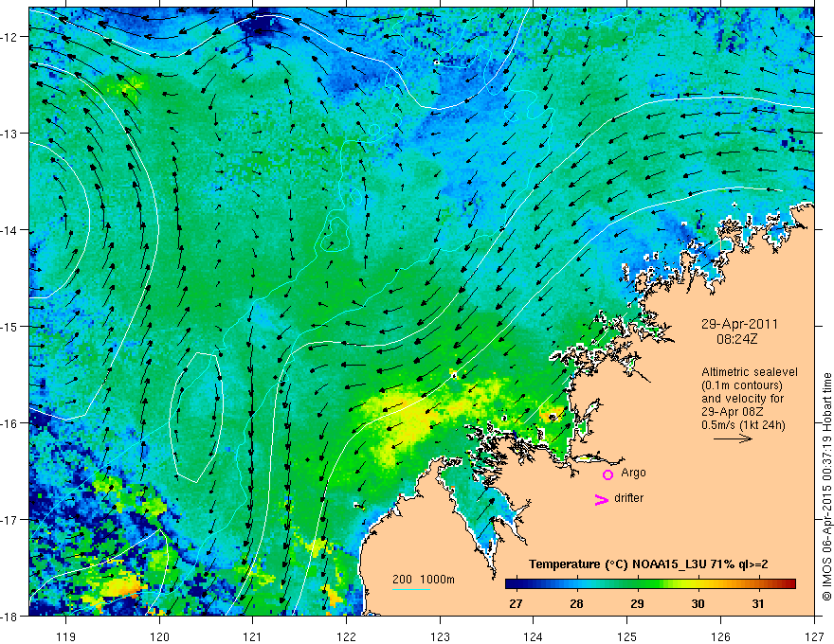This screenshot has height=644, width=834.
Task: Click the longitude label 126
Action: point(720,636)
